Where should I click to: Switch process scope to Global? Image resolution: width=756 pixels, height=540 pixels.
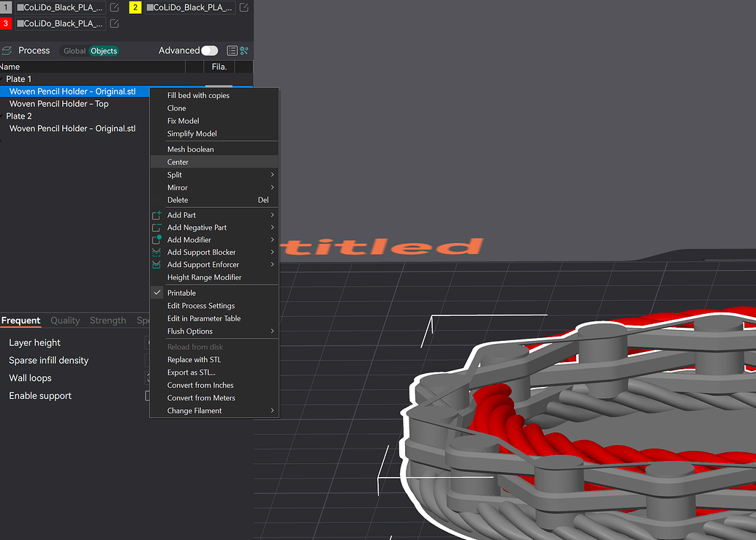(75, 50)
